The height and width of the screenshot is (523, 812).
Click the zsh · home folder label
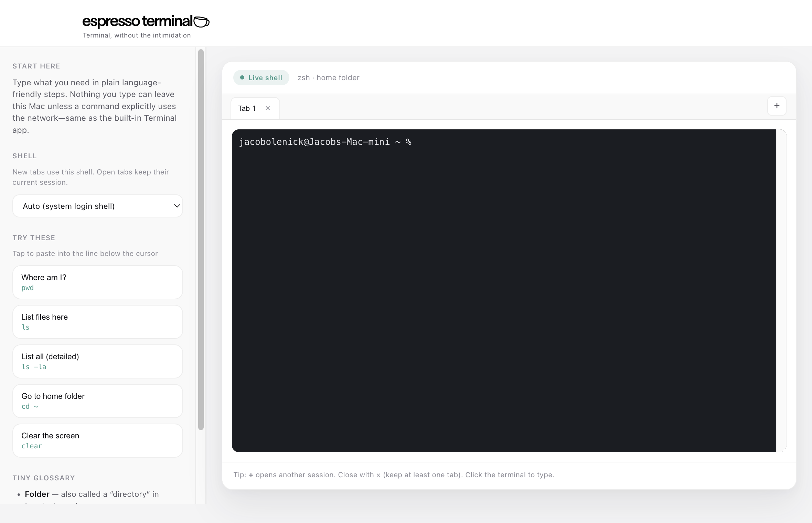tap(328, 77)
